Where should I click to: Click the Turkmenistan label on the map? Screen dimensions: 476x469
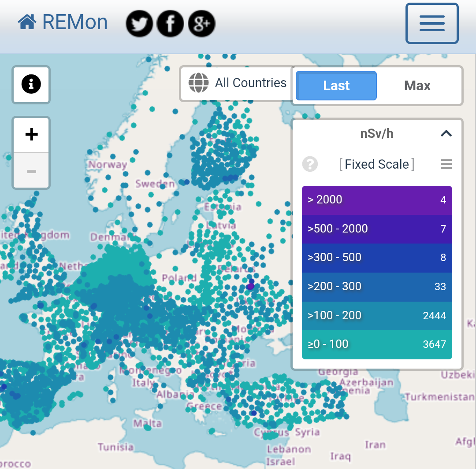(x=439, y=397)
